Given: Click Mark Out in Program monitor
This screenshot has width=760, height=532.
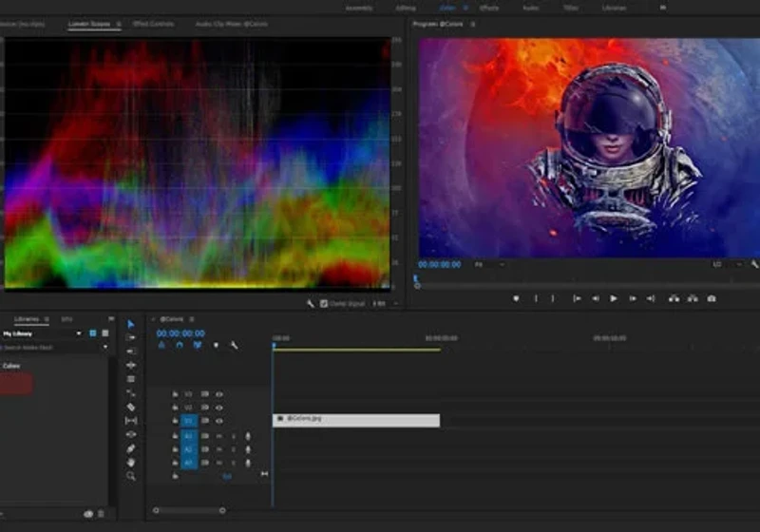Looking at the screenshot, I should (x=553, y=298).
